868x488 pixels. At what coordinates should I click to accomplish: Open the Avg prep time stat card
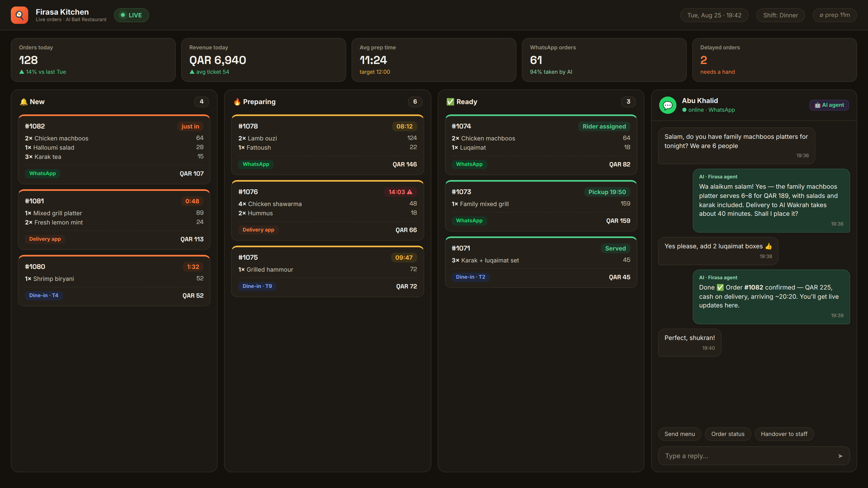pyautogui.click(x=434, y=60)
